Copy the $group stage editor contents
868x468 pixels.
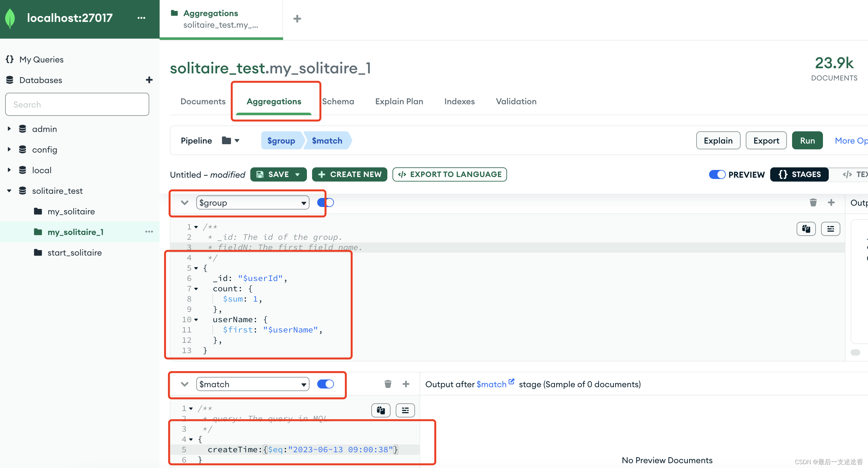(806, 229)
